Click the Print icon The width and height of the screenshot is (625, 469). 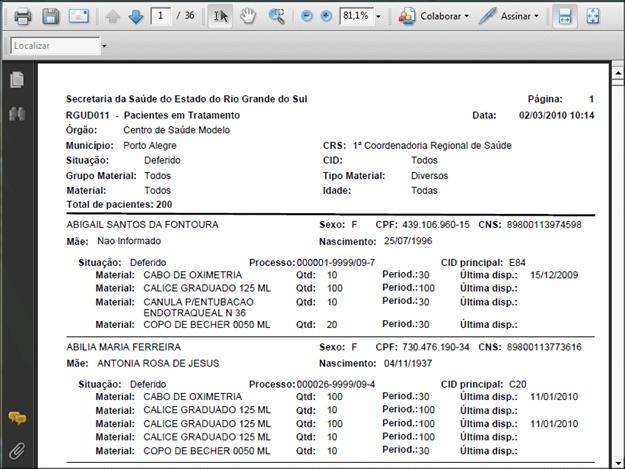tap(23, 16)
